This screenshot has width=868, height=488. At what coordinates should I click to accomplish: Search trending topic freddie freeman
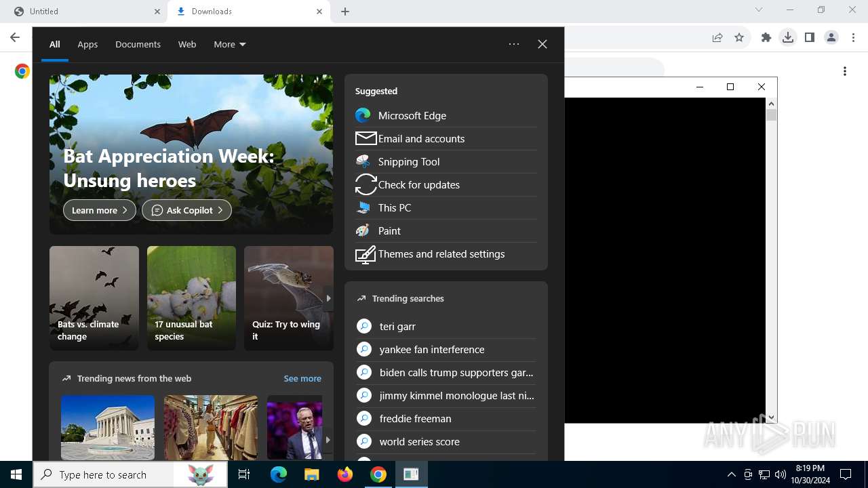coord(446,418)
